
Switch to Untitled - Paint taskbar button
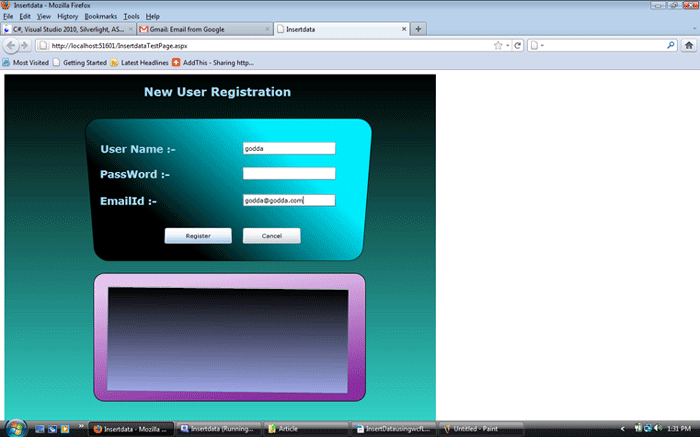(x=480, y=429)
